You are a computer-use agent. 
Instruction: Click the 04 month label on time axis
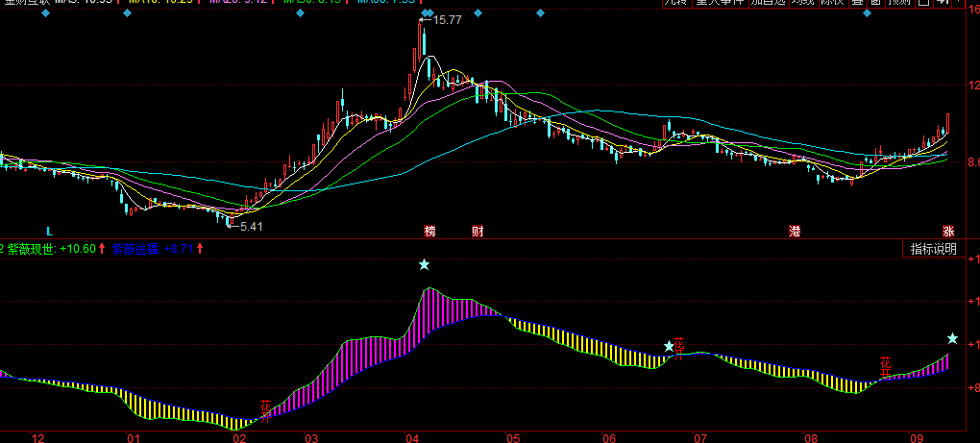413,437
